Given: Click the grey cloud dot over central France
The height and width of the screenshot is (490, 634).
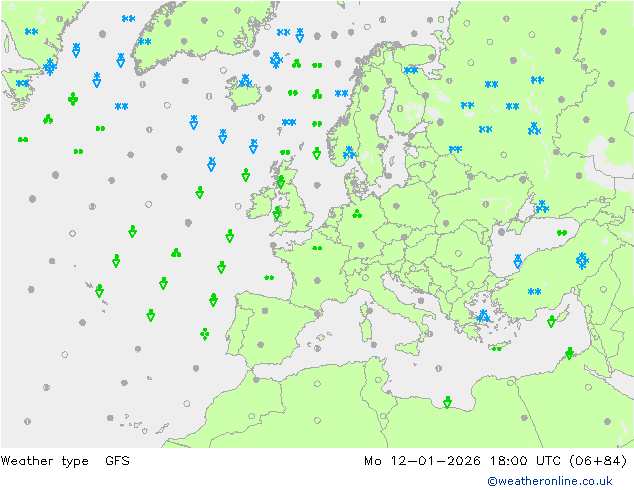Looking at the screenshot, I should [317, 280].
